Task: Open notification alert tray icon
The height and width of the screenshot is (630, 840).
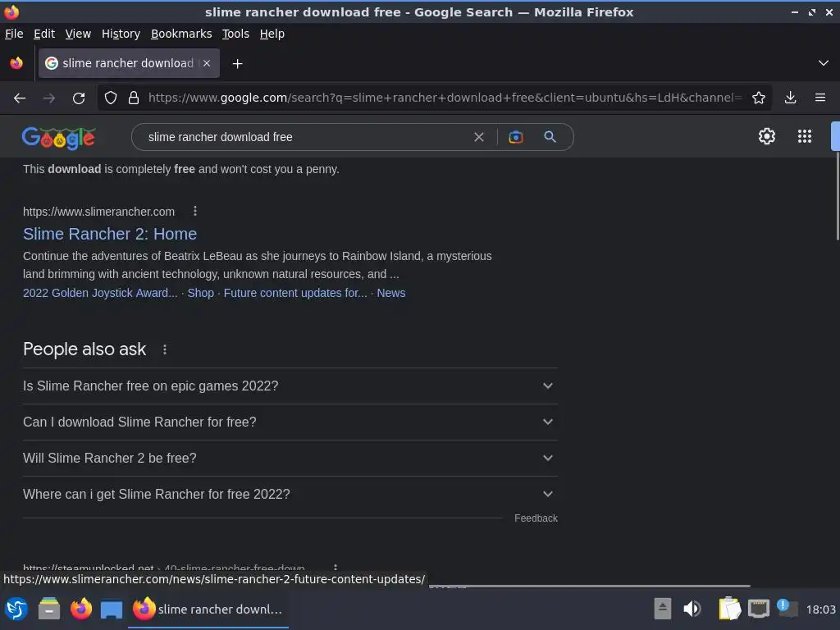Action: pos(787,609)
